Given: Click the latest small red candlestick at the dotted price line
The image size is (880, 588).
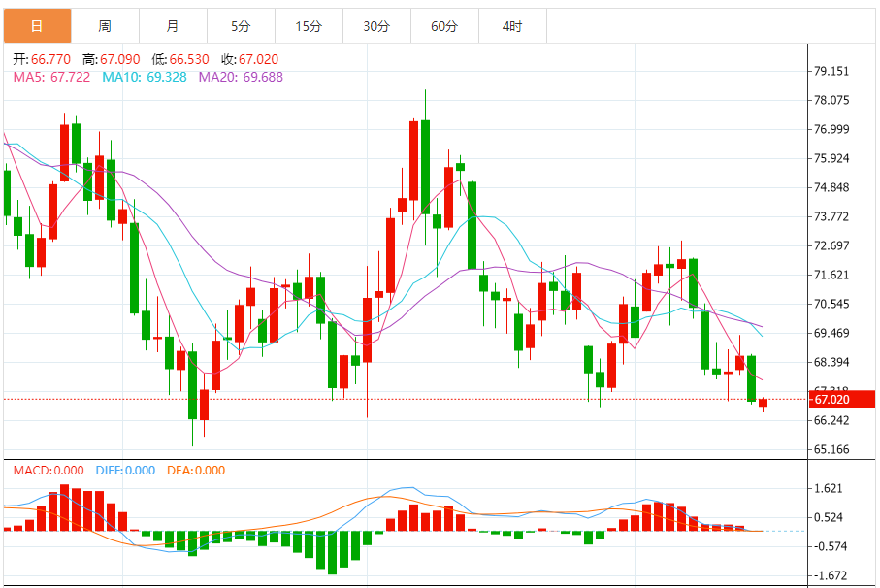Looking at the screenshot, I should point(764,404).
